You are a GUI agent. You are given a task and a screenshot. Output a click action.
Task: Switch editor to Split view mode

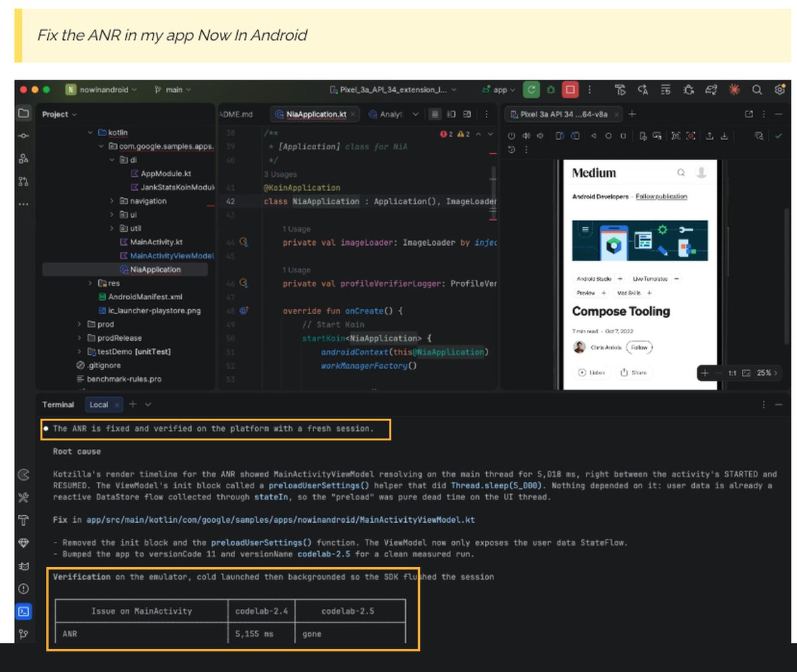[451, 114]
